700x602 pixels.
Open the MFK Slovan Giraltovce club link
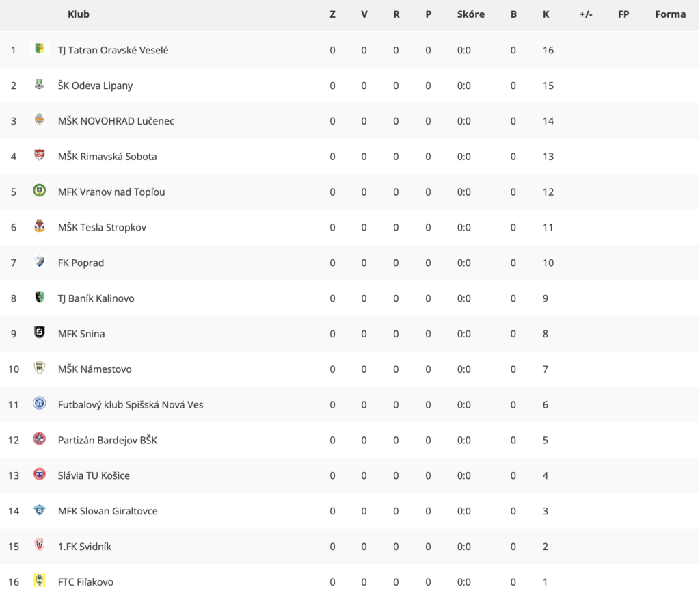(x=107, y=511)
